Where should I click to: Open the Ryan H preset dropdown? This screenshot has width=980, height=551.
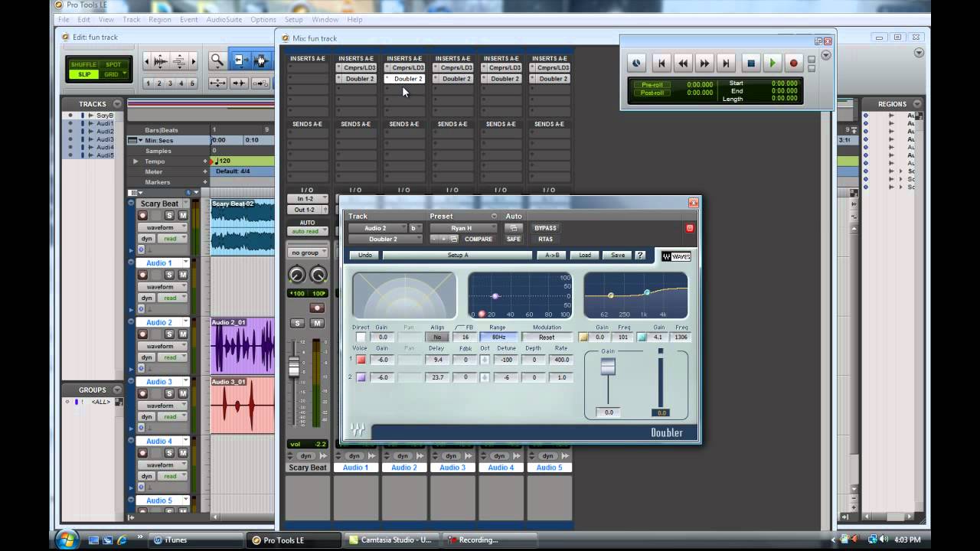463,228
